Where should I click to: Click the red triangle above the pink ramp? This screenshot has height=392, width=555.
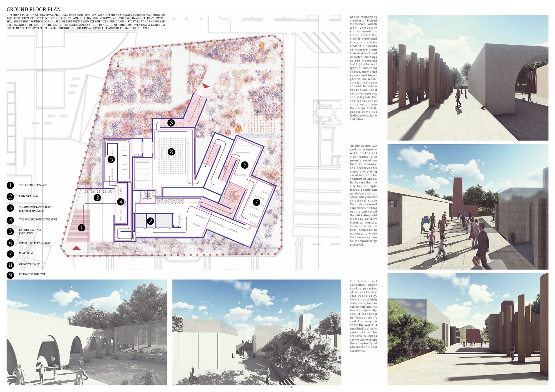pyautogui.click(x=206, y=86)
